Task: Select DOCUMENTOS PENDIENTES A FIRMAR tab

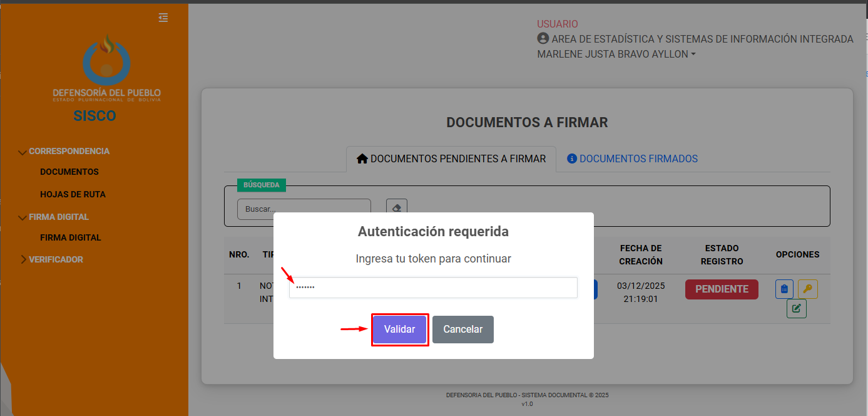Action: pyautogui.click(x=451, y=159)
